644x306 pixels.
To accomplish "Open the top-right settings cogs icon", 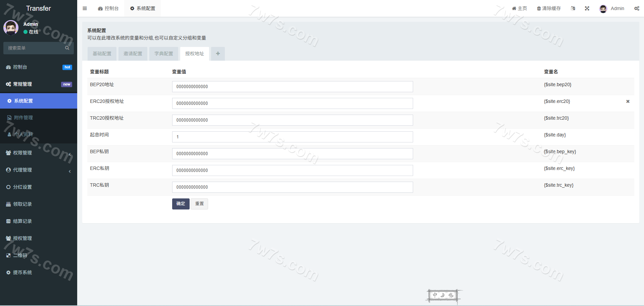I will [x=637, y=8].
